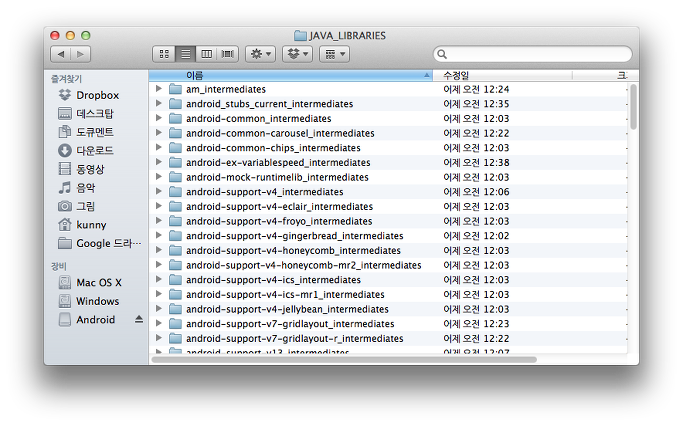Select the Windows volume
Viewport: 683px width, 426px height.
88,301
